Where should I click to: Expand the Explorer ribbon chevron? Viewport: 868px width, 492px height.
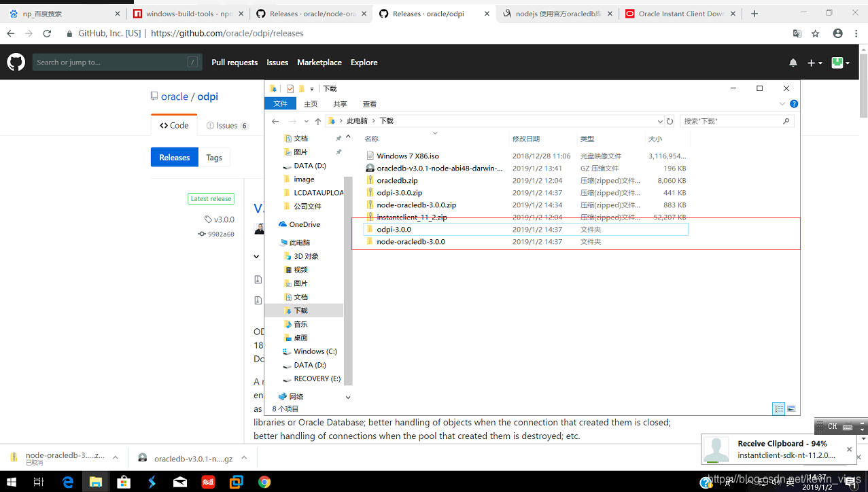coord(782,104)
